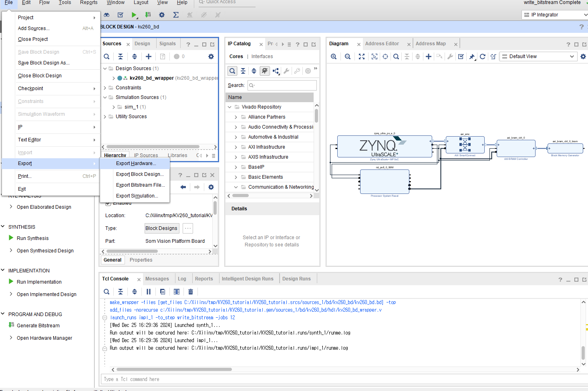Screen dimensions: 588x391
Task: Open the Default View dropdown
Action: [x=538, y=56]
